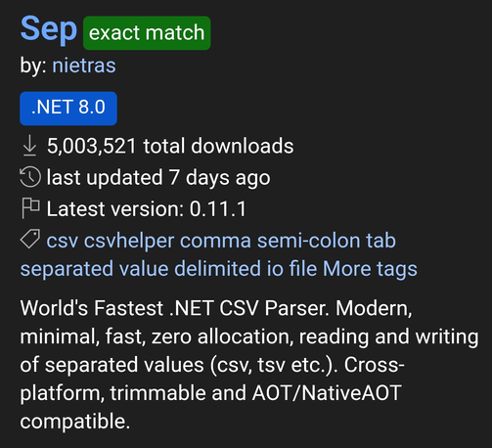
Task: Click the last updated clock icon
Action: click(x=30, y=177)
